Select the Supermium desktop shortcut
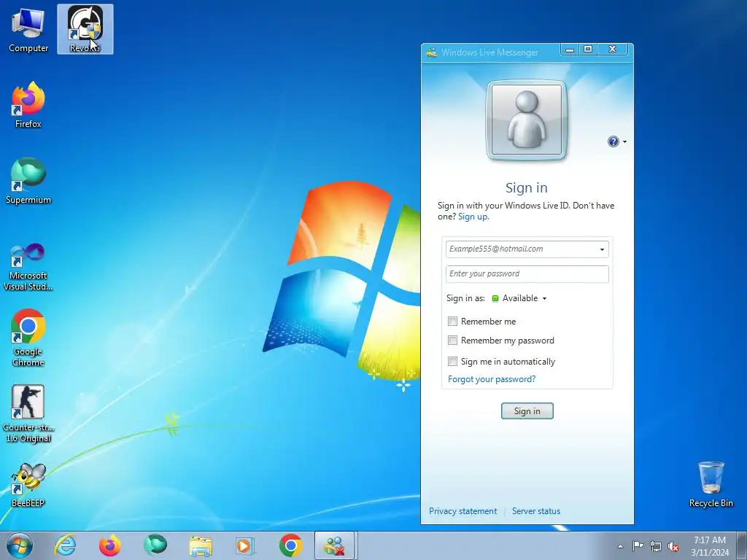 point(28,181)
